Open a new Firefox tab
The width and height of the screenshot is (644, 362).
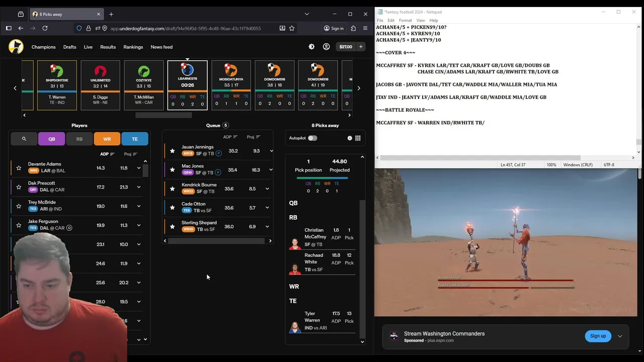111,14
